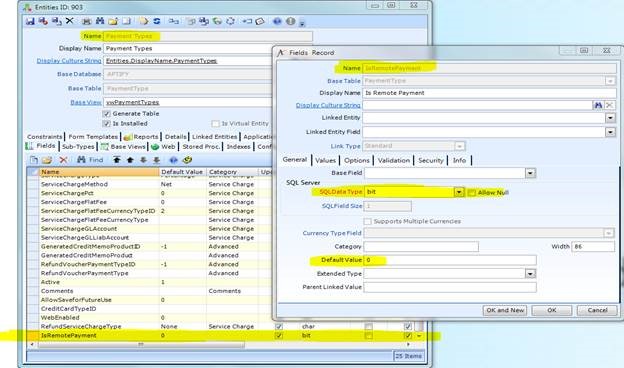Open the Stored Proc. tab in Entities window

(x=201, y=146)
